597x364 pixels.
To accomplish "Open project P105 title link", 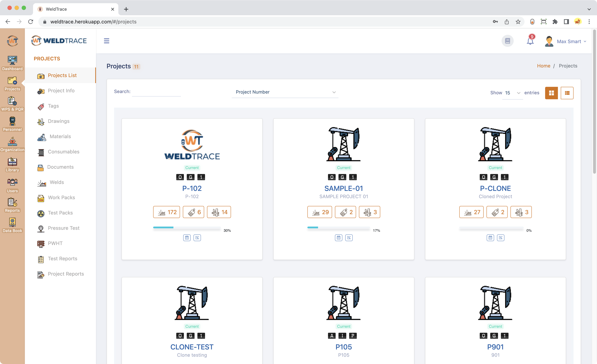I will (344, 347).
